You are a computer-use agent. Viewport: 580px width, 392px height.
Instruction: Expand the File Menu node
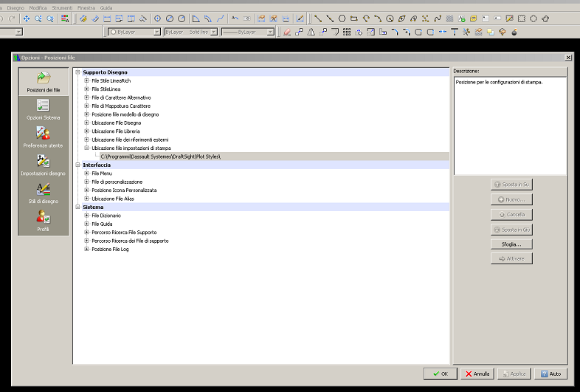[x=86, y=173]
